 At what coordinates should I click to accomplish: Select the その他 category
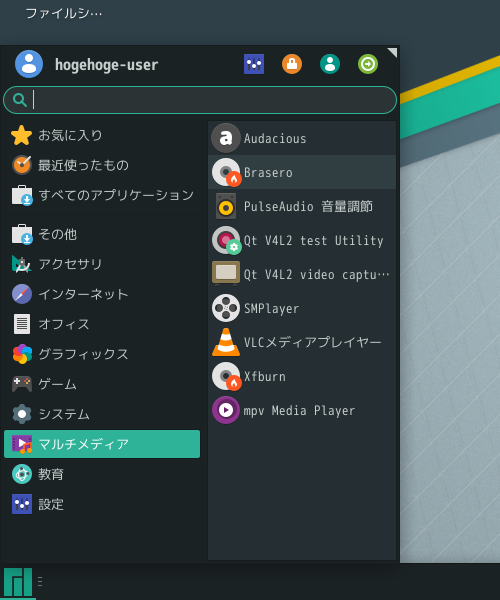coord(102,234)
